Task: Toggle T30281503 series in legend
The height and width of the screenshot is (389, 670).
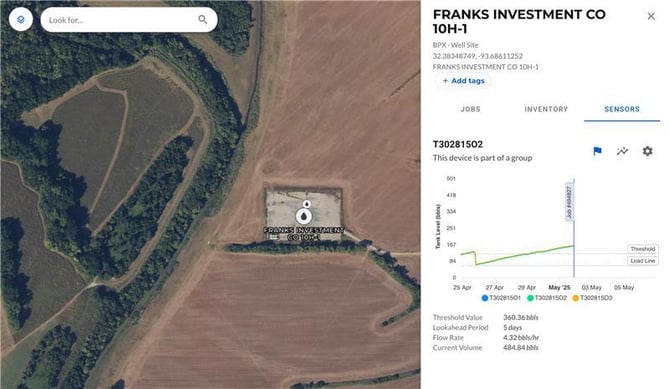Action: [592, 298]
